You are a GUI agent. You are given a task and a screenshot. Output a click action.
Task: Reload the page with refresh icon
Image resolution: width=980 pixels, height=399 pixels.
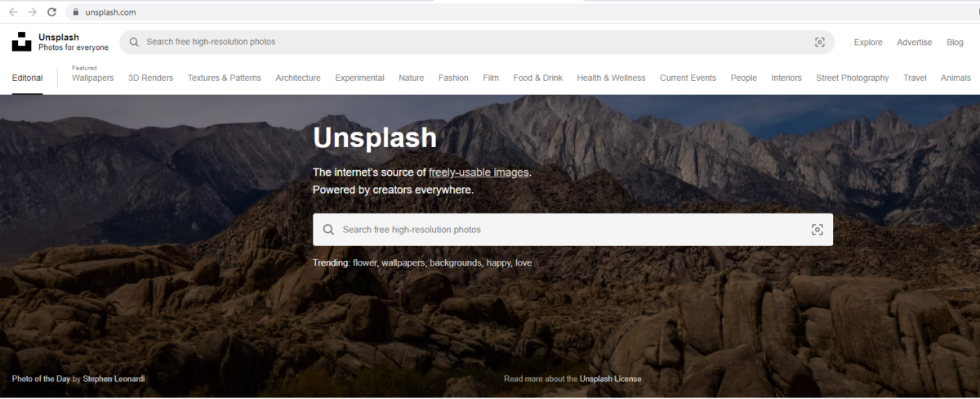click(52, 12)
